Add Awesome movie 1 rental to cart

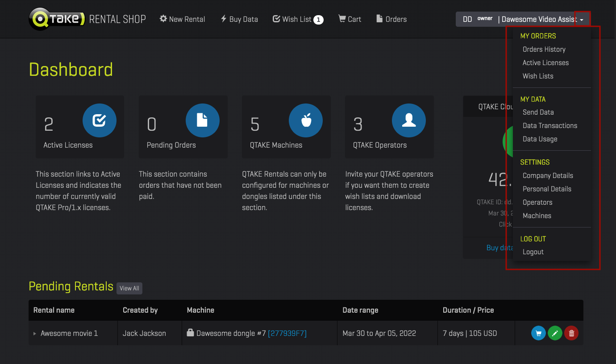538,333
